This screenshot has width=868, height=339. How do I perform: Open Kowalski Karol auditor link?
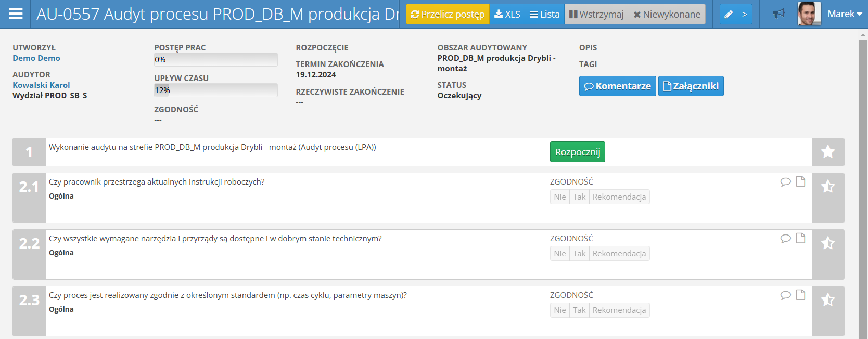pyautogui.click(x=41, y=85)
